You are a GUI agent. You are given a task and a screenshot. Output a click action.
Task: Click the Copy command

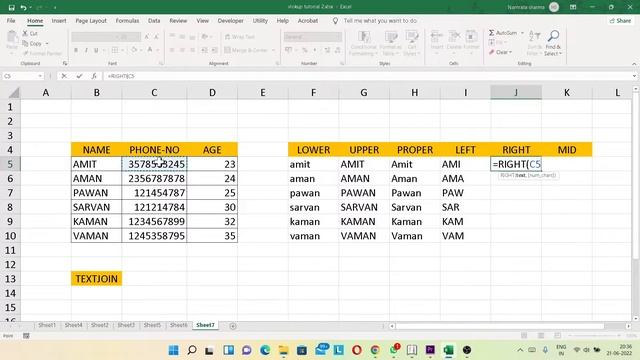tap(32, 43)
